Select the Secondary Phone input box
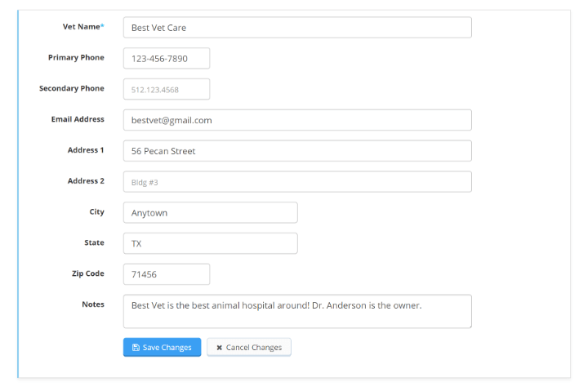The image size is (588, 391). pyautogui.click(x=167, y=89)
